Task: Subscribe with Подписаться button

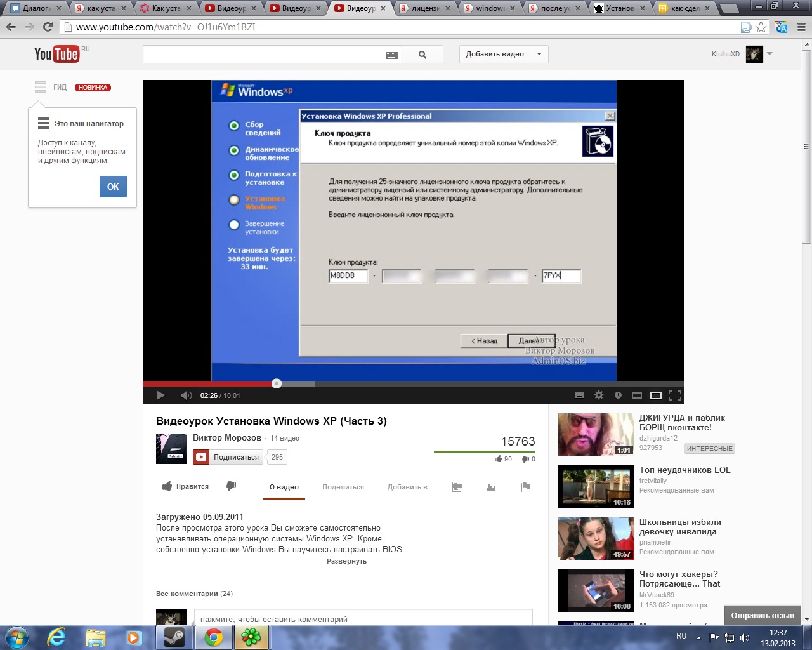Action: [228, 457]
